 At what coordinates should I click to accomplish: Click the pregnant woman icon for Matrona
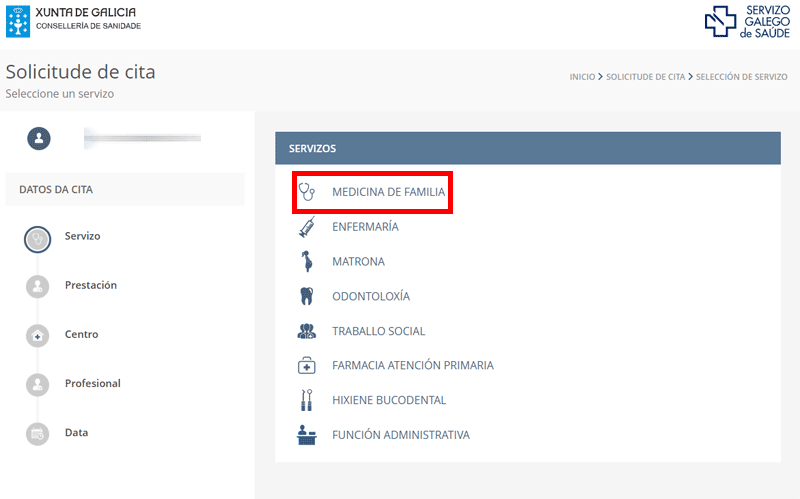[x=307, y=261]
